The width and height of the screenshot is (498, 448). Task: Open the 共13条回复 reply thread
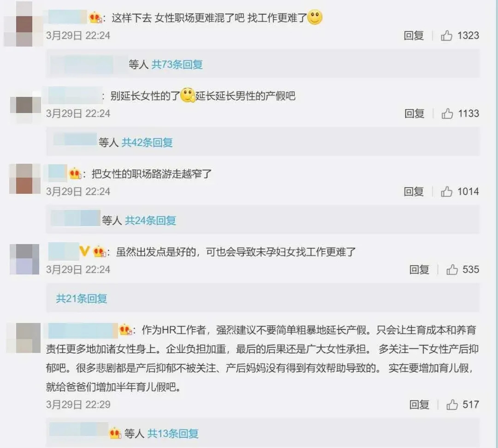[x=173, y=433]
